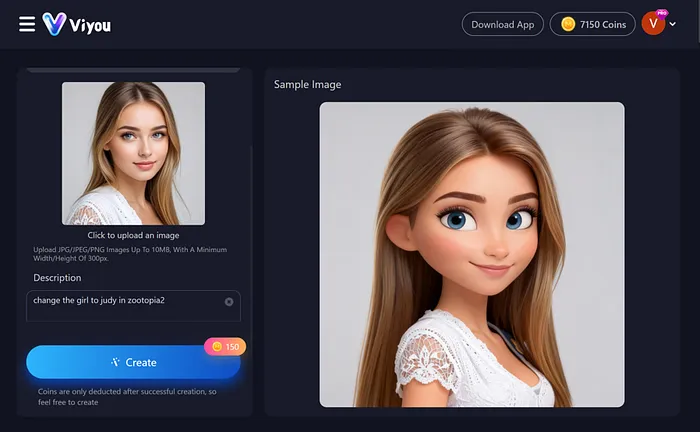This screenshot has height=432, width=700.
Task: Open the hamburger navigation menu
Action: pyautogui.click(x=27, y=24)
